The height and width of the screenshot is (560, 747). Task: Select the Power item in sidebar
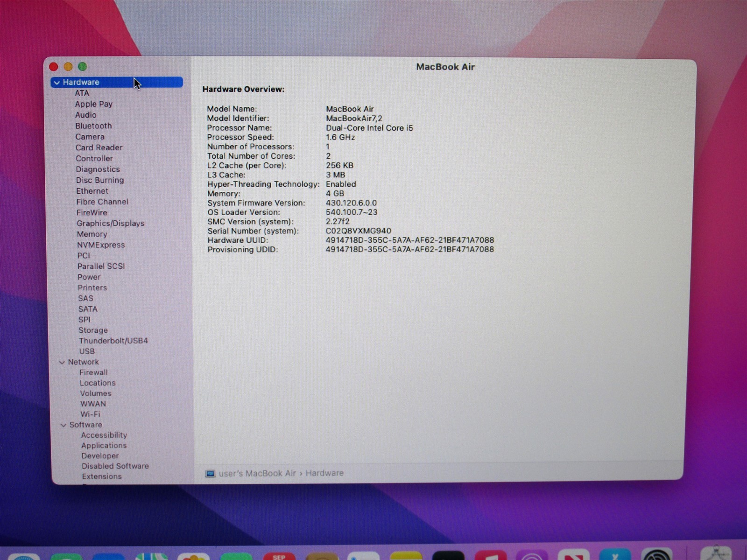(89, 277)
